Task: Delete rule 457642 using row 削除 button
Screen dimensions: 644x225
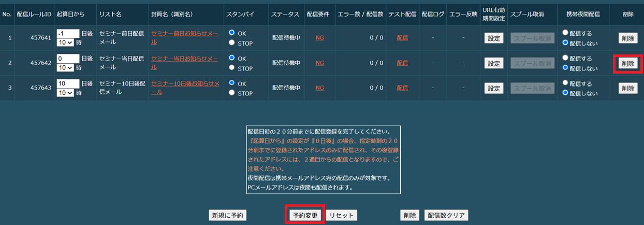Action: [627, 63]
